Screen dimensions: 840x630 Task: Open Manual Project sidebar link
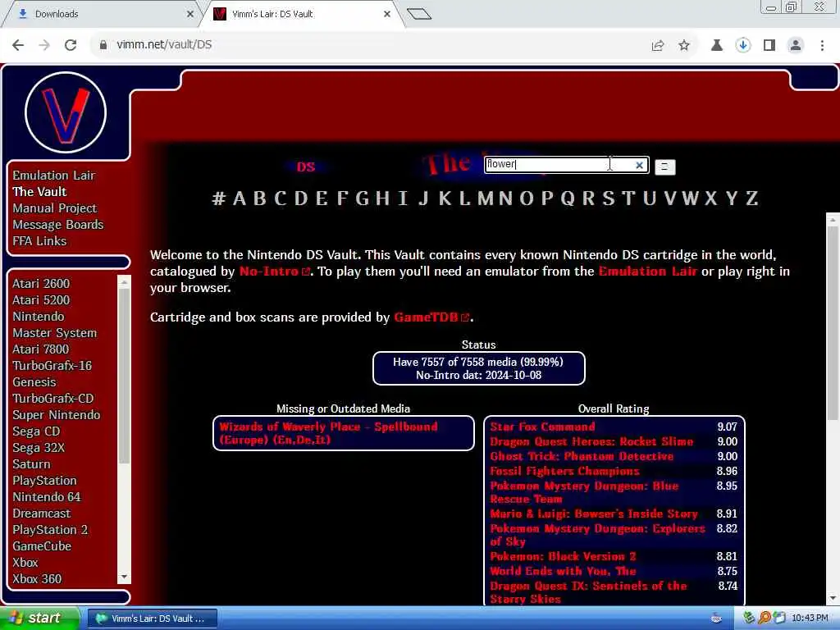click(55, 208)
